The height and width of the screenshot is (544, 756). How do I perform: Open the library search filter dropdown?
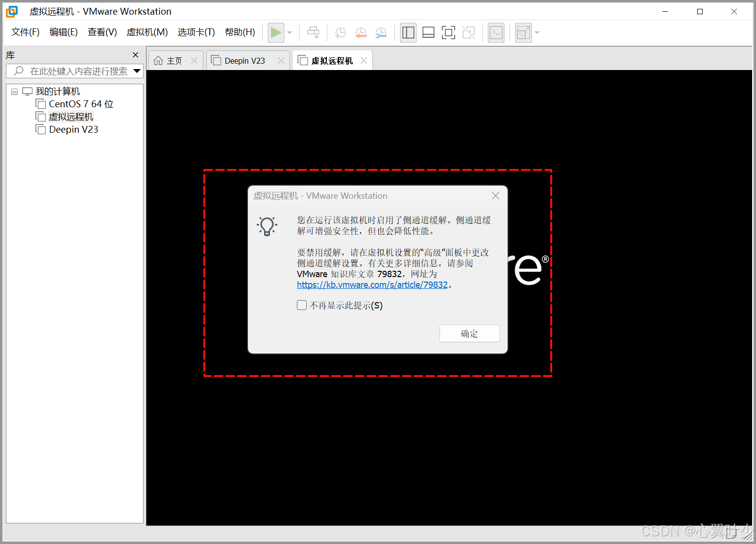(137, 71)
